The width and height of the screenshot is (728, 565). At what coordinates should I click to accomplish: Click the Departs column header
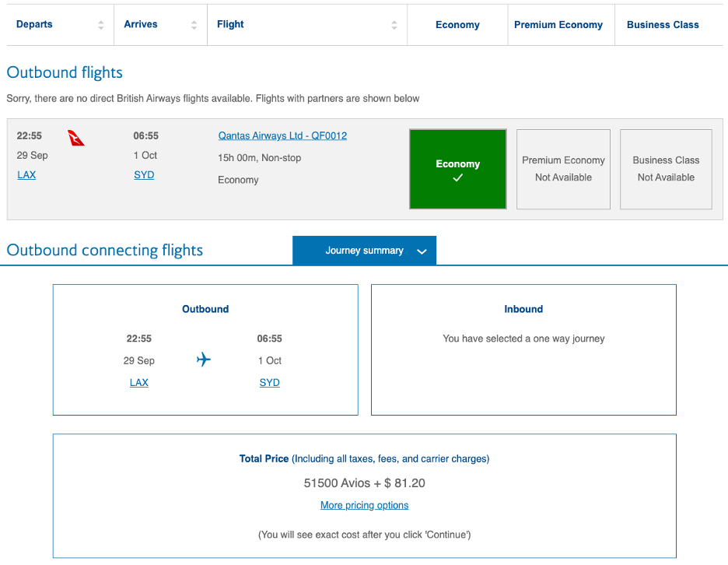coord(34,24)
